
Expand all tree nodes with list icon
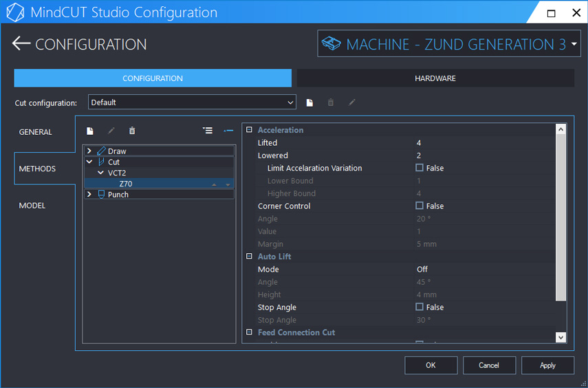[x=208, y=130]
